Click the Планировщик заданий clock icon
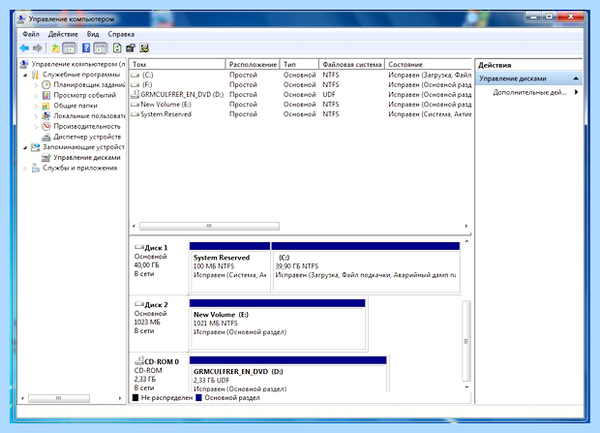 (x=46, y=85)
